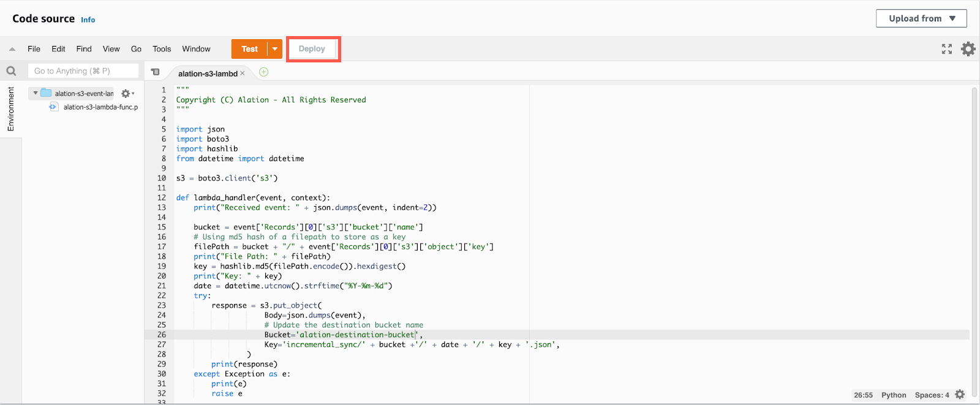Toggle fullscreen editor icon
The width and height of the screenshot is (980, 405).
[947, 49]
